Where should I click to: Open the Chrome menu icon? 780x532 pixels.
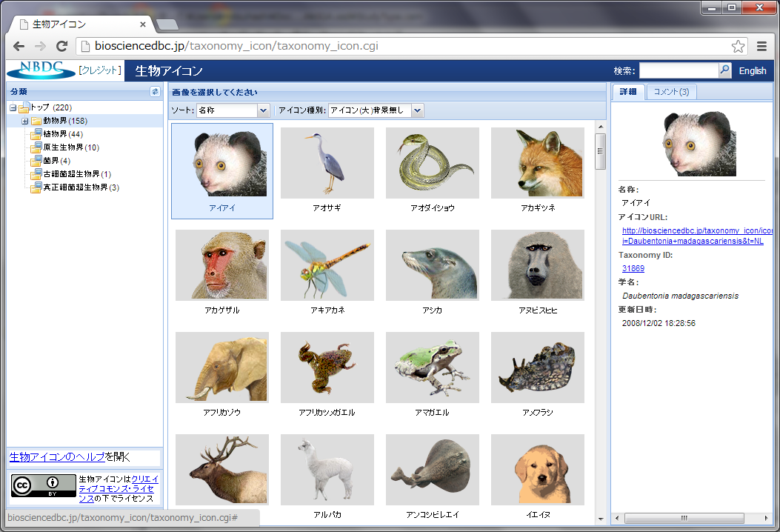[761, 46]
